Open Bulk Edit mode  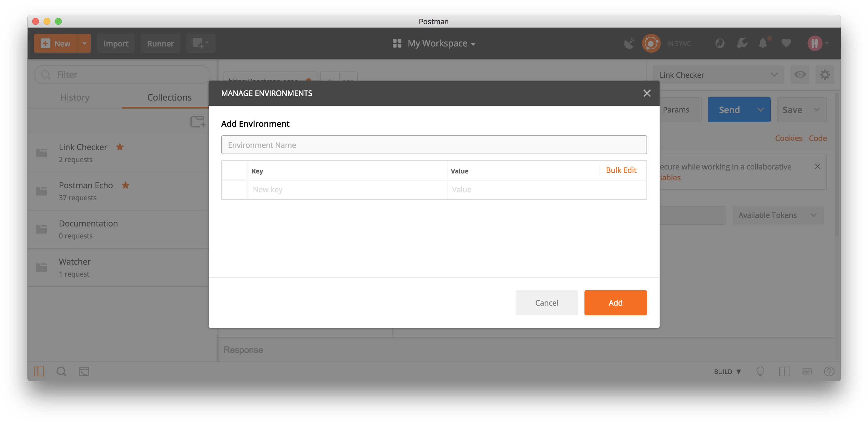(621, 170)
